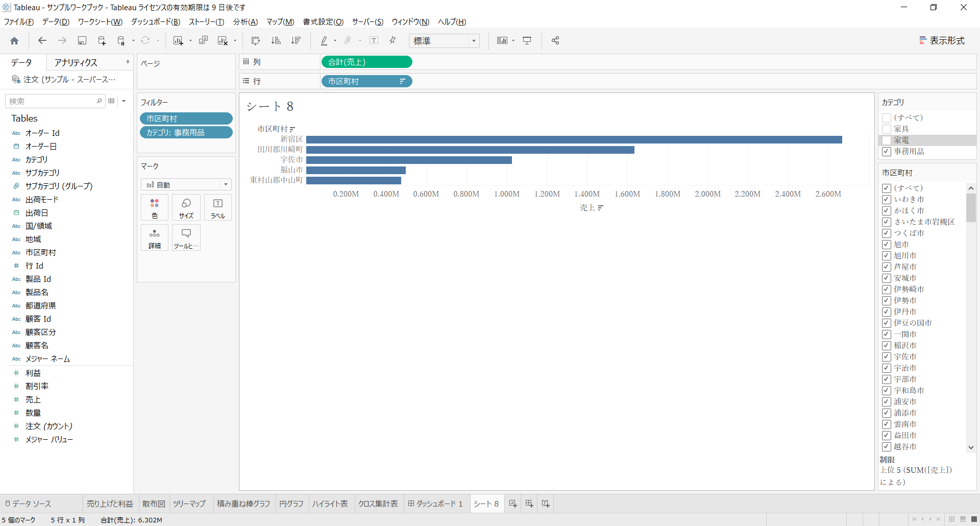Image resolution: width=980 pixels, height=526 pixels.
Task: Uncheck the 事務用品 category checkbox
Action: [x=887, y=152]
